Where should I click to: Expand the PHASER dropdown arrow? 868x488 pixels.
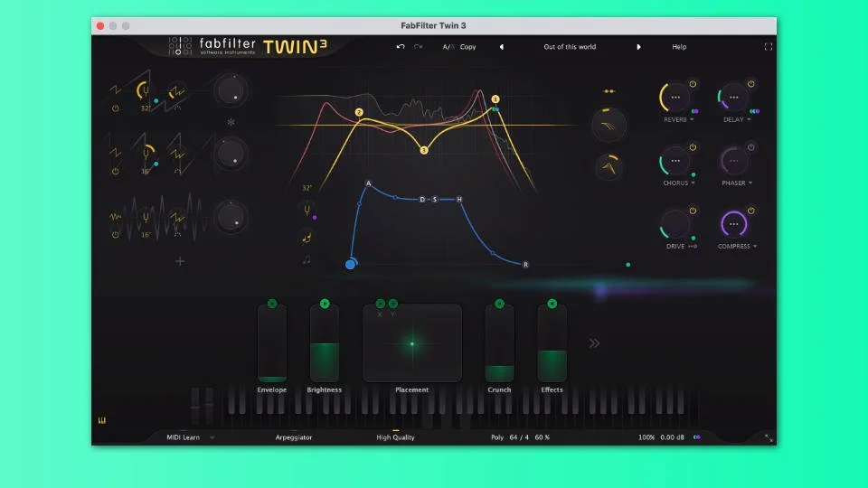pyautogui.click(x=750, y=183)
